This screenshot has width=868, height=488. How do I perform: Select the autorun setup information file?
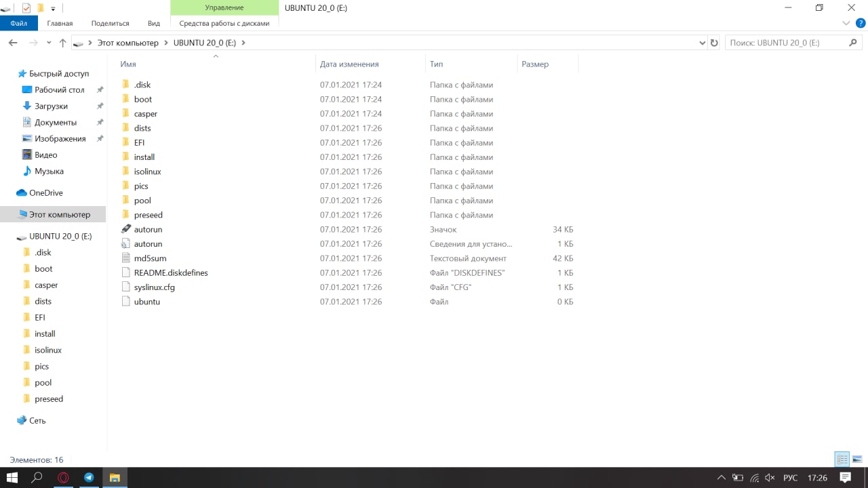pyautogui.click(x=148, y=244)
